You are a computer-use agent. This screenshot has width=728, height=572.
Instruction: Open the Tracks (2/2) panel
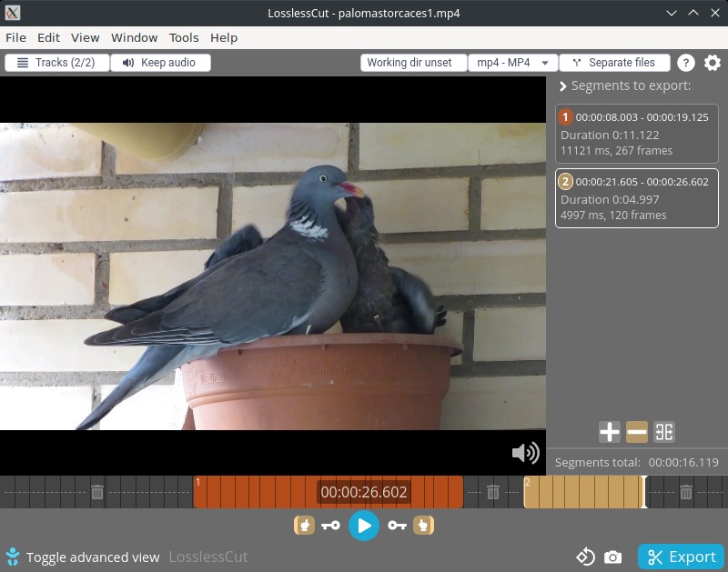tap(57, 63)
